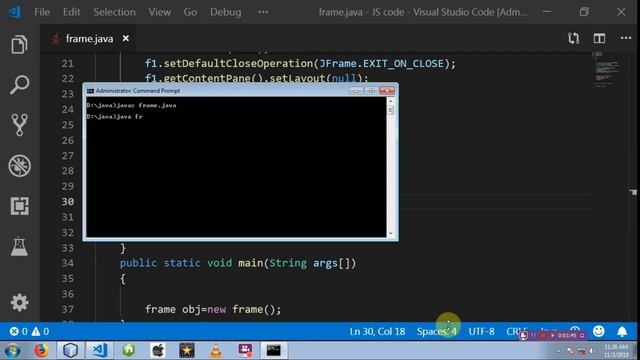This screenshot has width=640, height=360.
Task: Click the errors and warnings count in status bar
Action: pyautogui.click(x=29, y=331)
